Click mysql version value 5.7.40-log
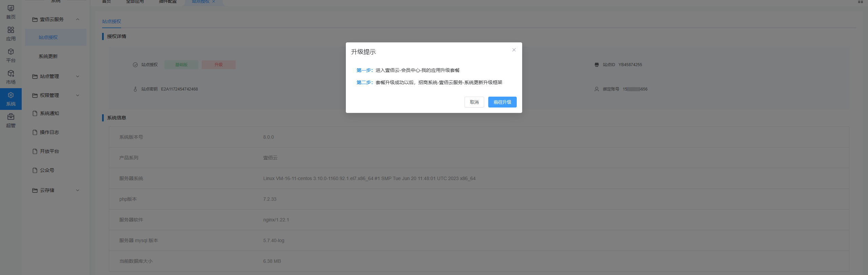The height and width of the screenshot is (275, 868). click(x=274, y=240)
